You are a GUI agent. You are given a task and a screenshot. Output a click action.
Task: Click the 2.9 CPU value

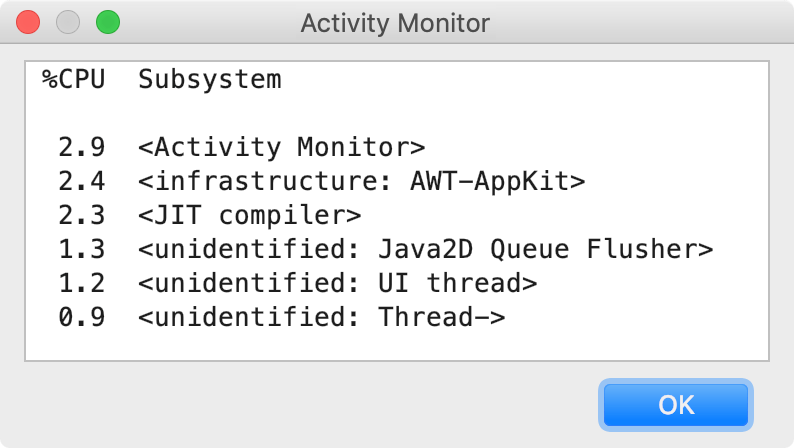81,147
